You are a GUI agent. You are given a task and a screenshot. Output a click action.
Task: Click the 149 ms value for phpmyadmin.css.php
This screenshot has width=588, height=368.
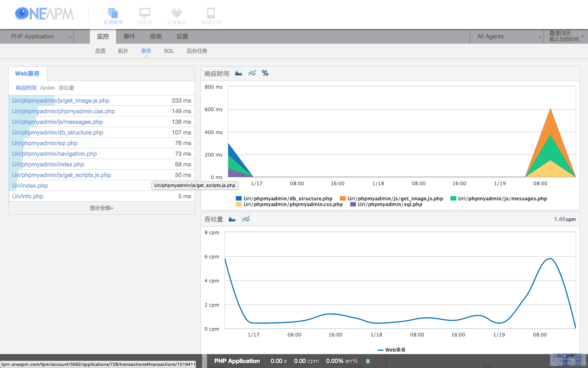pos(181,111)
